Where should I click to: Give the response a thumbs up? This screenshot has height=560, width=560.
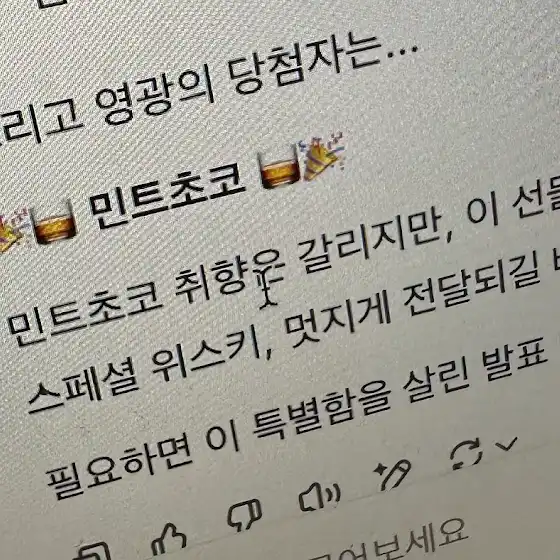(169, 539)
